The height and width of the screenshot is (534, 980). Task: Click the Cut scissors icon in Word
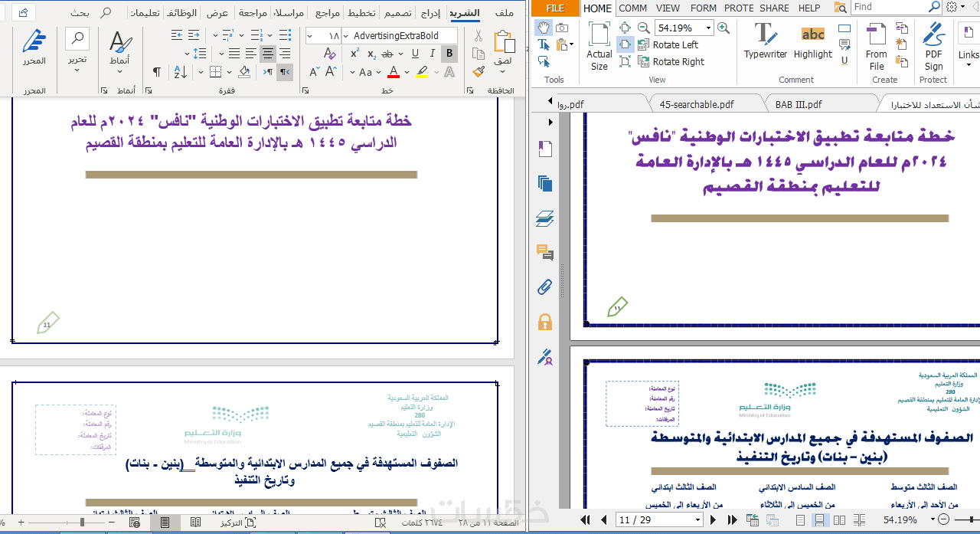[479, 35]
